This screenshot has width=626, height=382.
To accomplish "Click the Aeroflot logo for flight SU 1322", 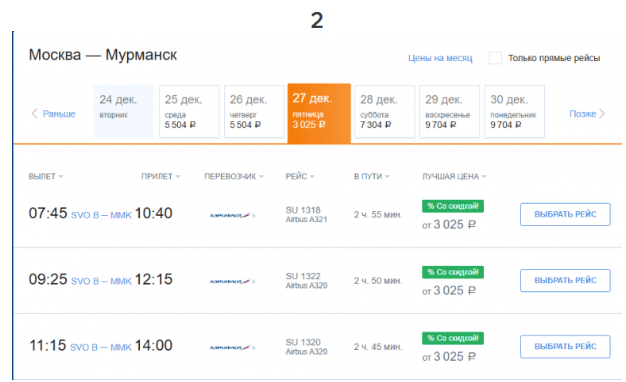I will click(x=232, y=282).
